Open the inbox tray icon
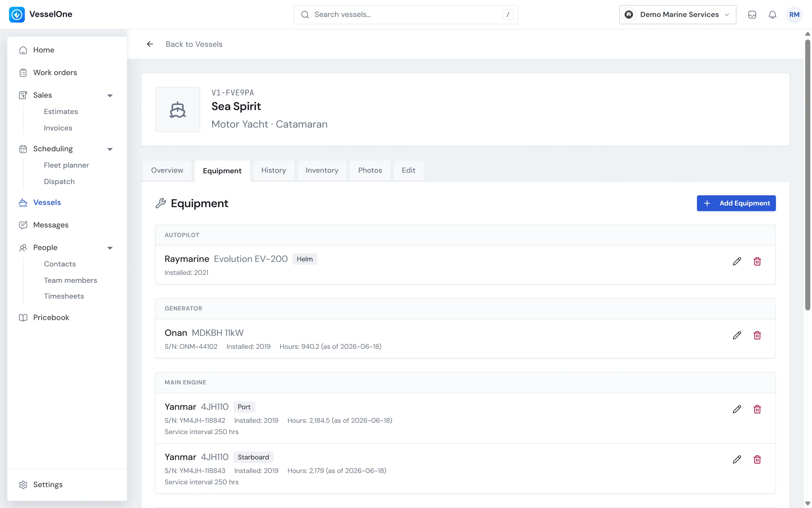 point(752,14)
